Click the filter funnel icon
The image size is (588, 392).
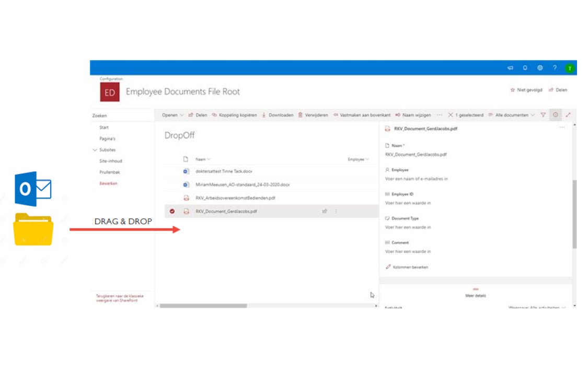[x=543, y=115]
